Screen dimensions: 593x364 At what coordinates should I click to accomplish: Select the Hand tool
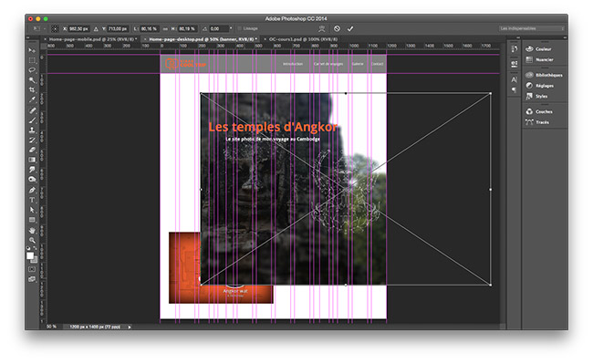32,230
